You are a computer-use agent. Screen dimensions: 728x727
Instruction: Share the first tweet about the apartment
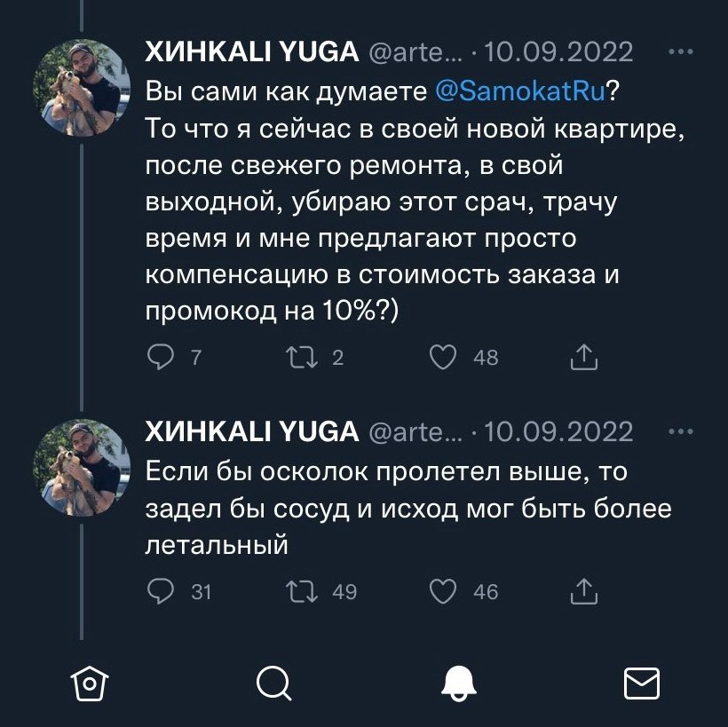coord(582,358)
